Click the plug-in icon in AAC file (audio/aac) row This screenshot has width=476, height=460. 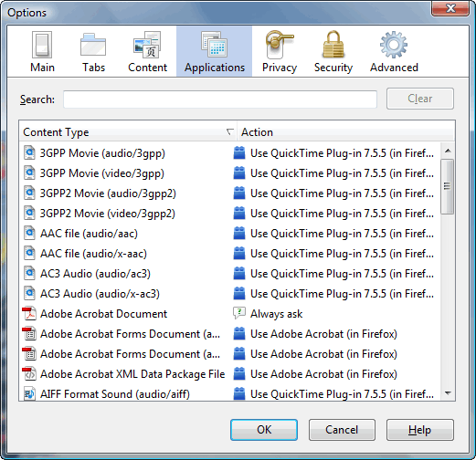point(239,234)
